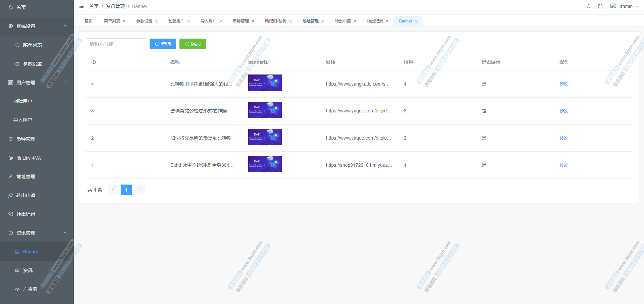Click the next page arrow in pagination
Screen dimensions: 644x304
click(x=140, y=190)
